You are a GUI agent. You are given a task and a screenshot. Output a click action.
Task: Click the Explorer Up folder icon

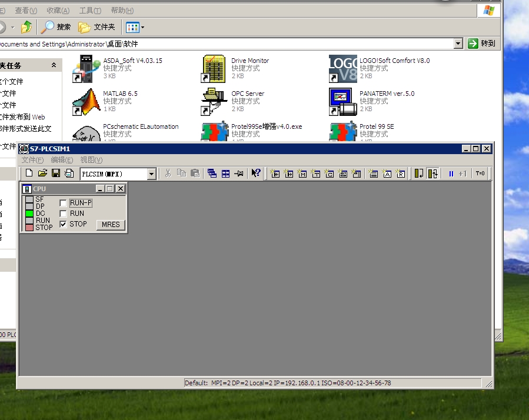tap(26, 27)
